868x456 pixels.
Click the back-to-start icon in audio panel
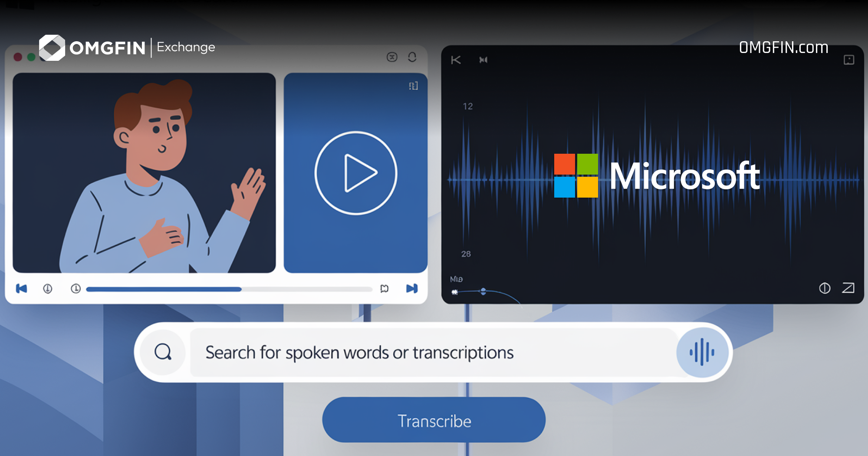456,60
